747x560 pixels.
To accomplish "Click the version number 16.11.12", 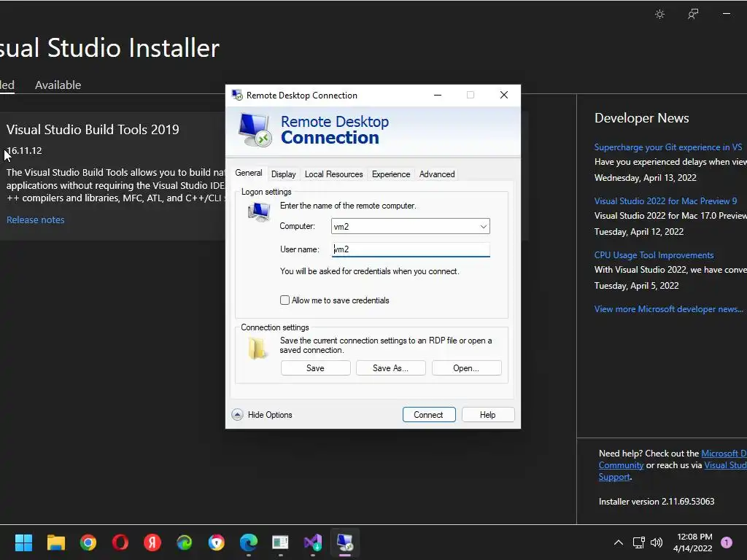I will pyautogui.click(x=24, y=150).
